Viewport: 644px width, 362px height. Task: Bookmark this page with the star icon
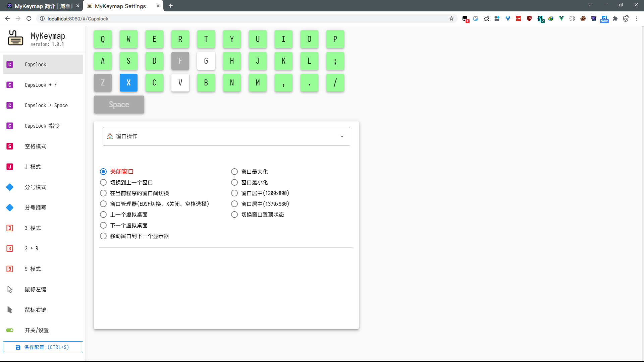(x=451, y=19)
